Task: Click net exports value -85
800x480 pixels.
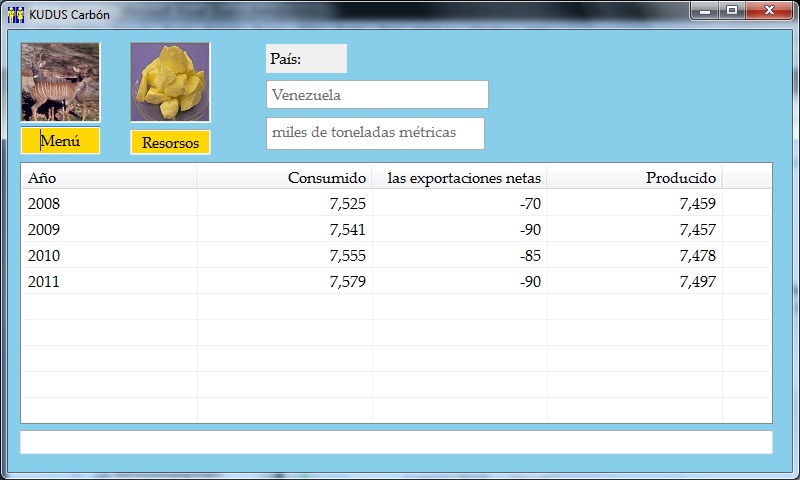Action: pos(530,256)
